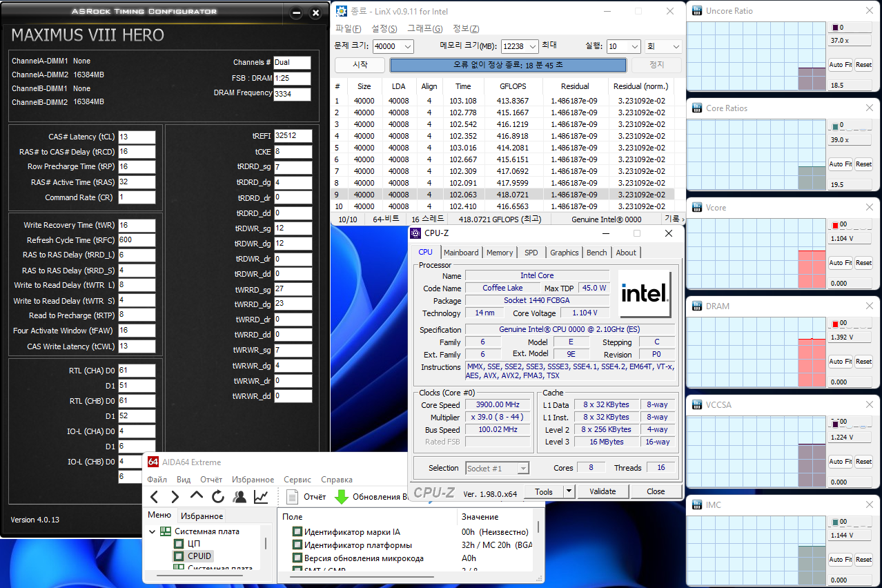
Task: Open the AIDA64 user manager icon
Action: pyautogui.click(x=239, y=497)
